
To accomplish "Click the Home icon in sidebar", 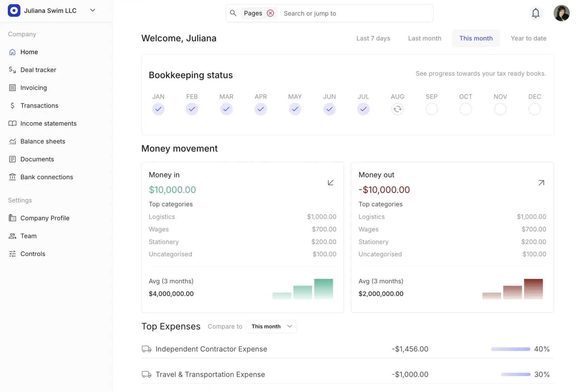I will [13, 52].
